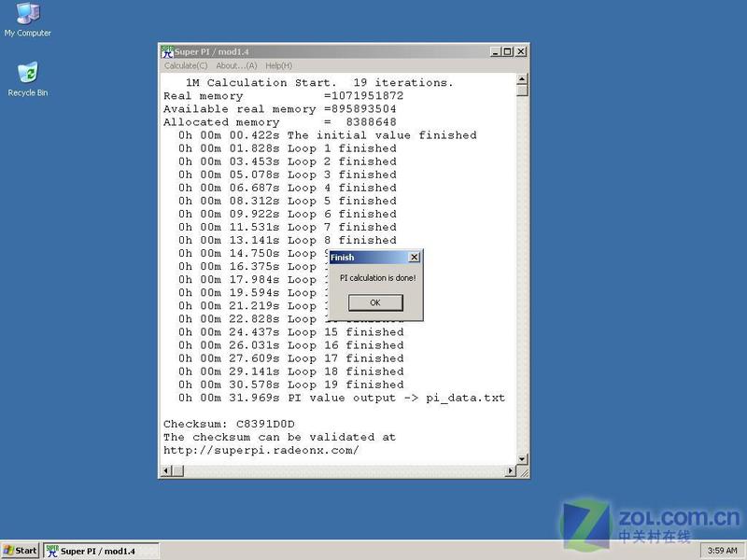This screenshot has height=560, width=747.
Task: Open the About...(A) menu
Action: [x=236, y=65]
